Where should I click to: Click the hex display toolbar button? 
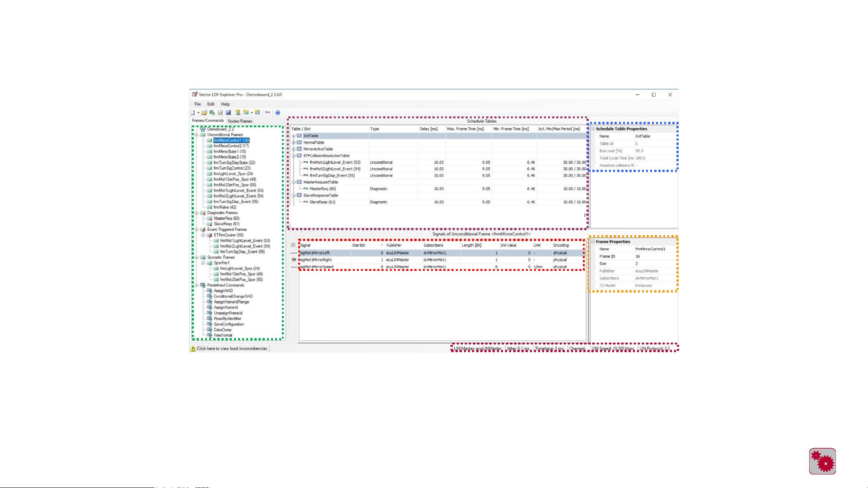[x=267, y=112]
